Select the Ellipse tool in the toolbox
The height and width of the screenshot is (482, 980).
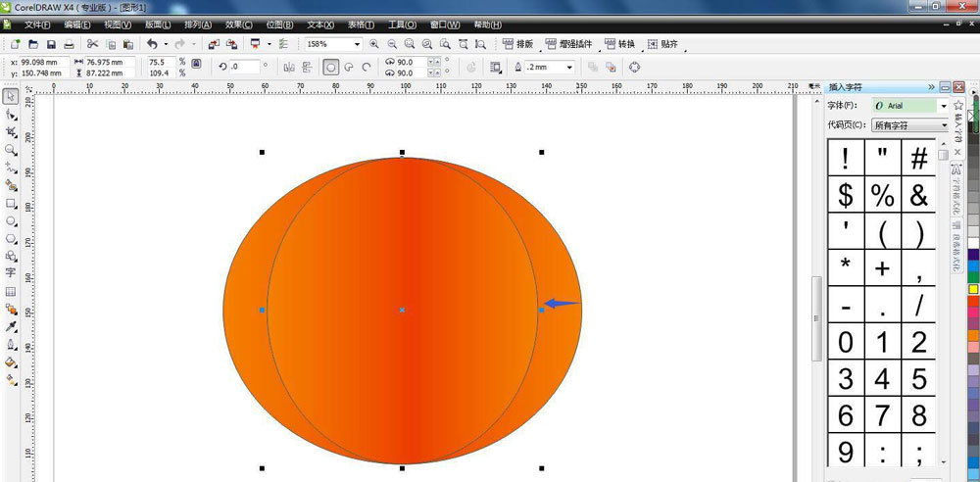[11, 221]
